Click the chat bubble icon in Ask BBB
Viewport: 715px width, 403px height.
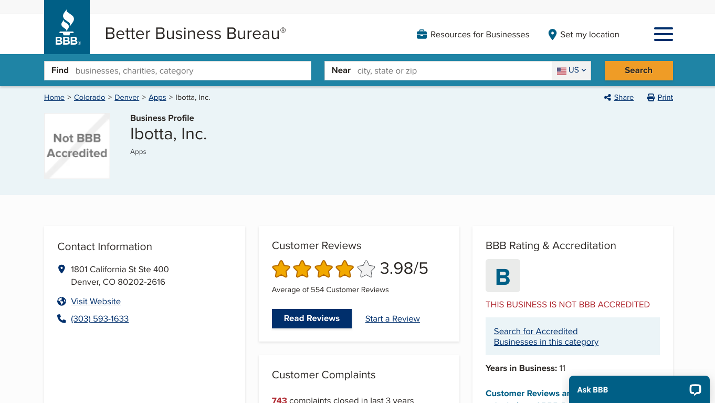695,390
